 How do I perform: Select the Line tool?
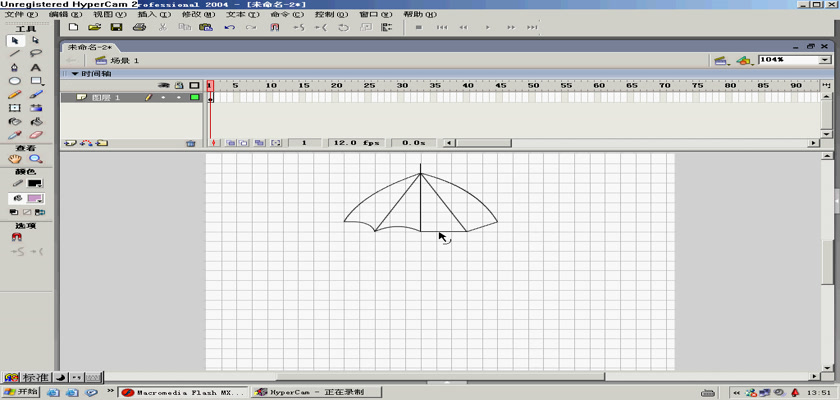coord(15,54)
